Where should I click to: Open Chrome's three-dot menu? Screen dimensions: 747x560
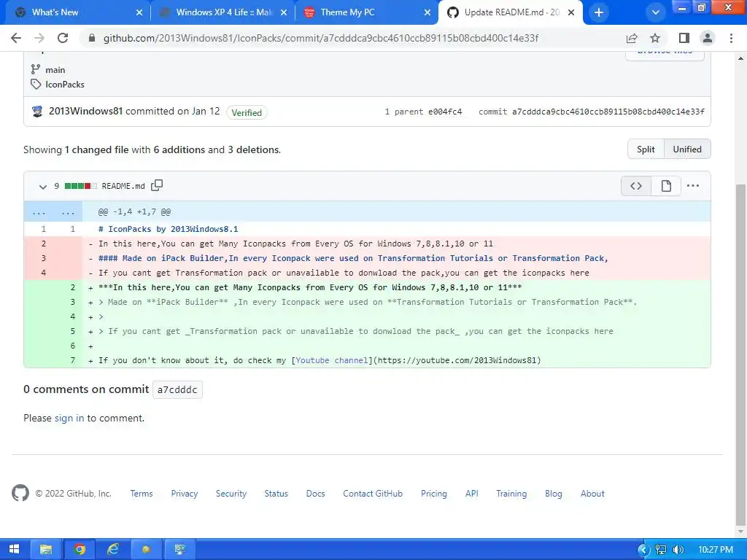tap(731, 38)
